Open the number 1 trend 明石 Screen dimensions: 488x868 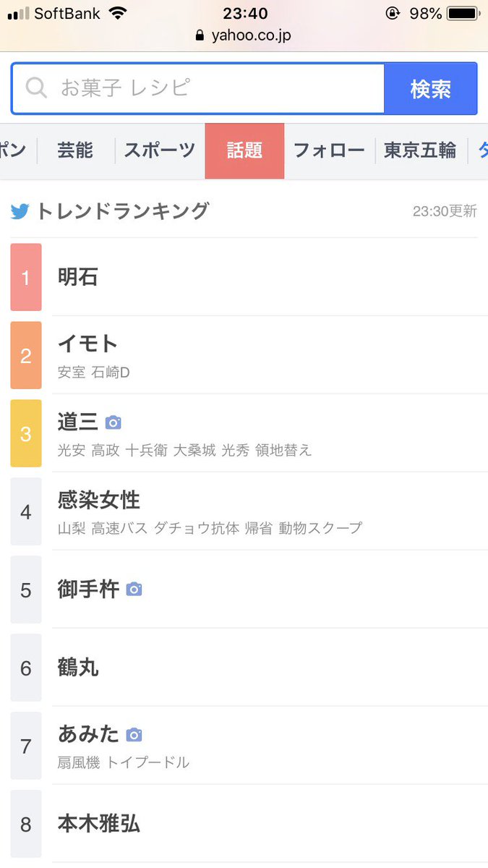[244, 277]
